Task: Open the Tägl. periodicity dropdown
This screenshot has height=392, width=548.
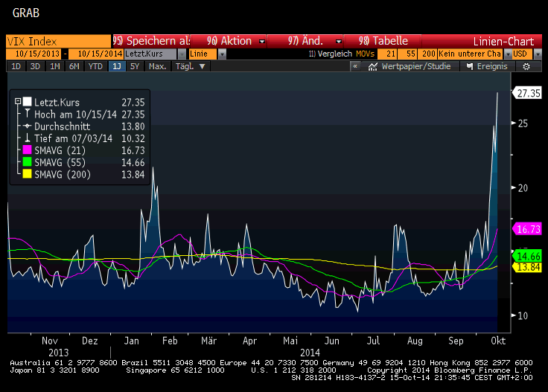Action: pyautogui.click(x=191, y=66)
